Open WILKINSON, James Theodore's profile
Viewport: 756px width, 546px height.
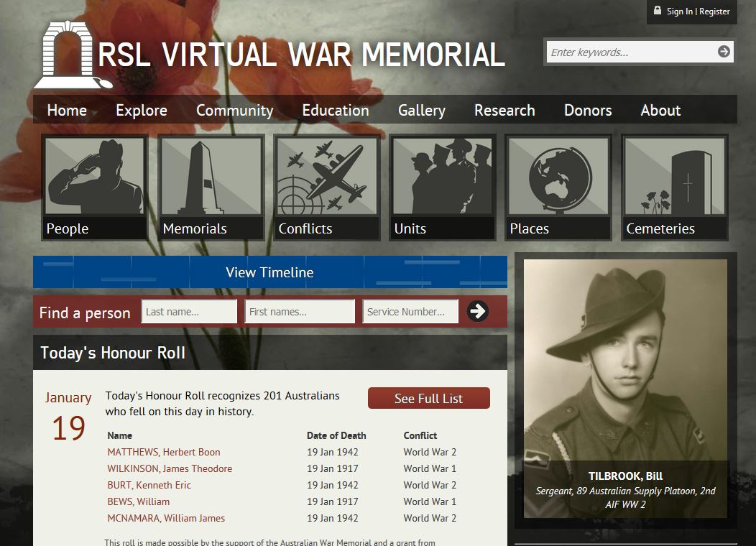[170, 468]
